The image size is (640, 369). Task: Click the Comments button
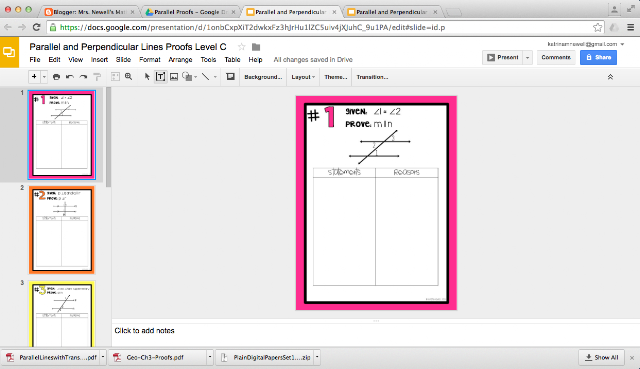pos(556,58)
